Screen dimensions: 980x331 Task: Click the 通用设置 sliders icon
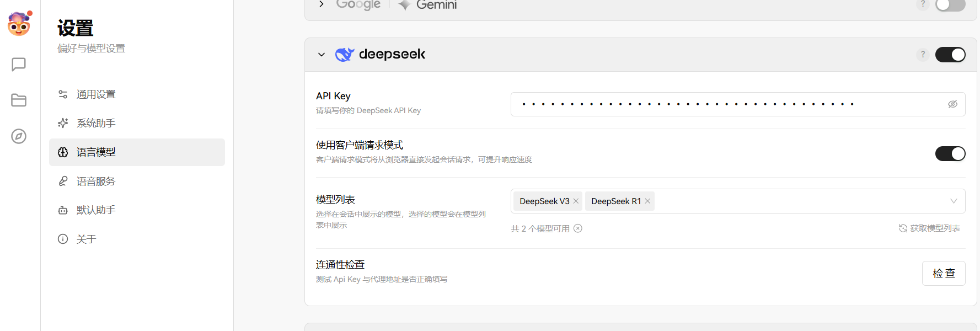(x=63, y=94)
